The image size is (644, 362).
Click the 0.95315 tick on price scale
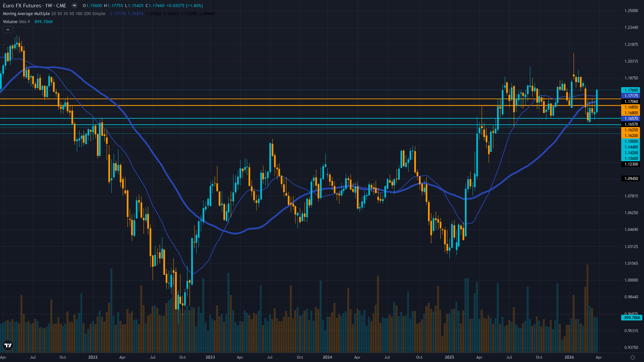click(x=631, y=331)
